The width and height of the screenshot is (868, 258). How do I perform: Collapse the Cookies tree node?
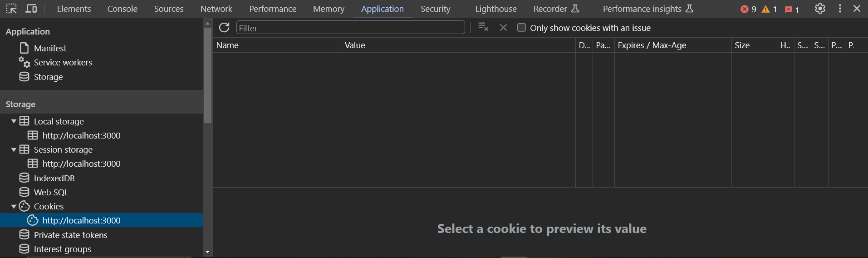click(x=14, y=206)
